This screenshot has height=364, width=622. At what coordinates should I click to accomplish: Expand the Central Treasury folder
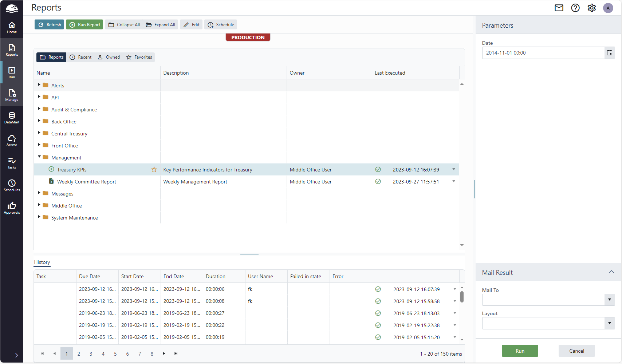pos(39,133)
